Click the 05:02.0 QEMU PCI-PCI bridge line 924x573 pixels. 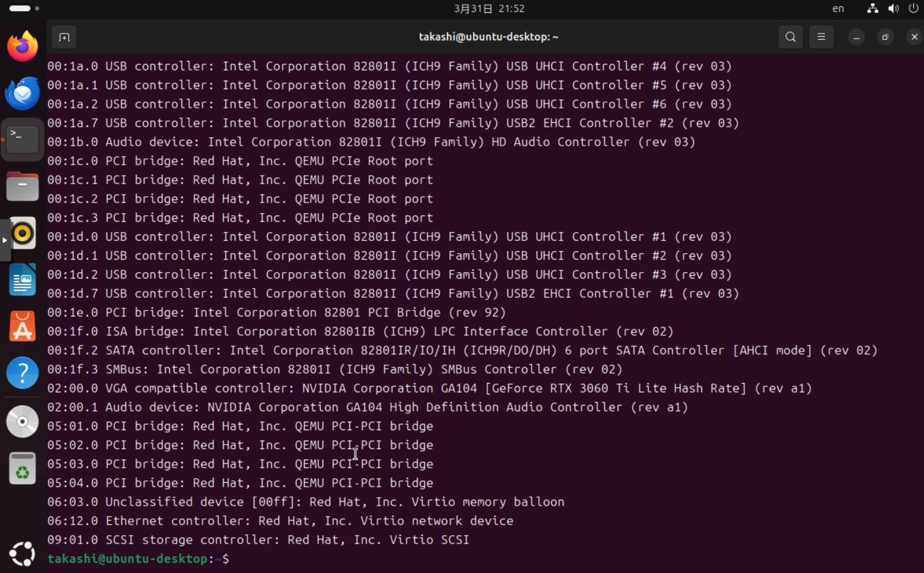click(x=240, y=445)
